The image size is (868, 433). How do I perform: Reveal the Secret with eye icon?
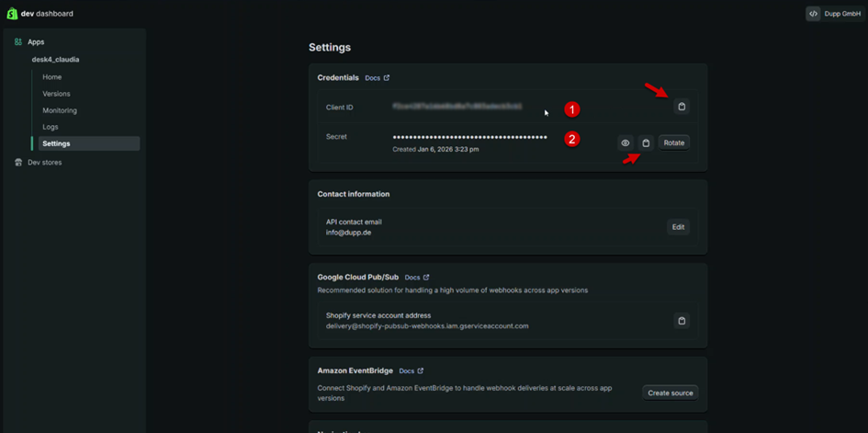[626, 142]
